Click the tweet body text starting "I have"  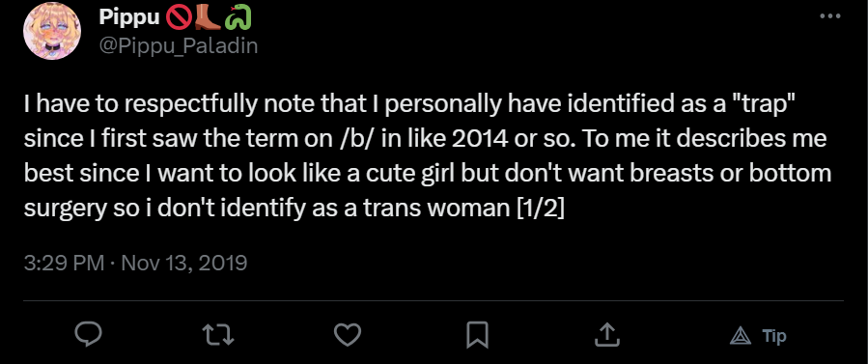[428, 156]
